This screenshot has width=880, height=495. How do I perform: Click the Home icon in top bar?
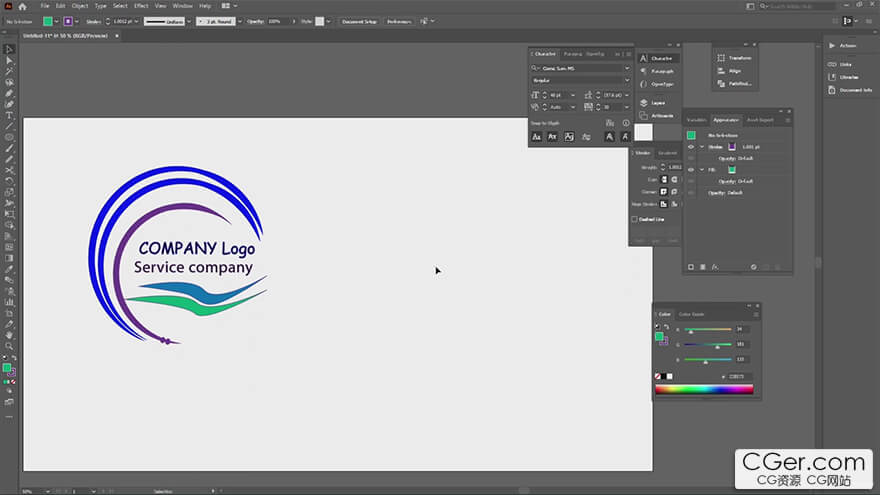[x=22, y=6]
